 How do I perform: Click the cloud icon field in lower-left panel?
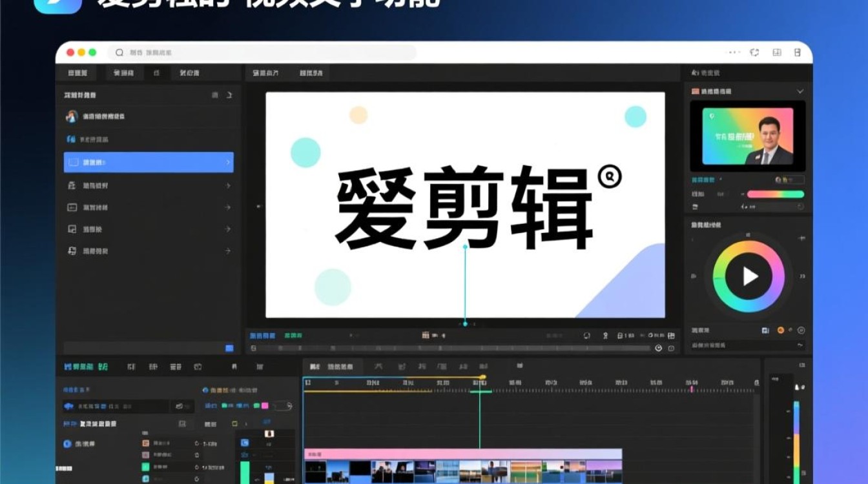115,407
